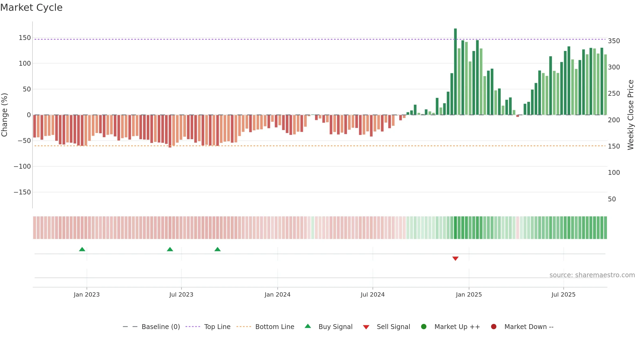Toggle the Buy Signal legend entry

pyautogui.click(x=329, y=327)
